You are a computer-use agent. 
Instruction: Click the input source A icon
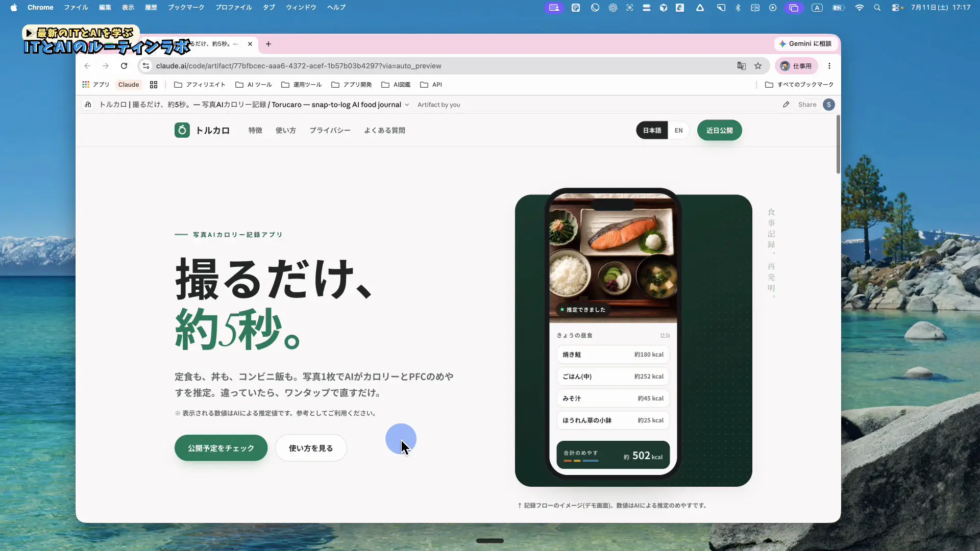click(817, 8)
